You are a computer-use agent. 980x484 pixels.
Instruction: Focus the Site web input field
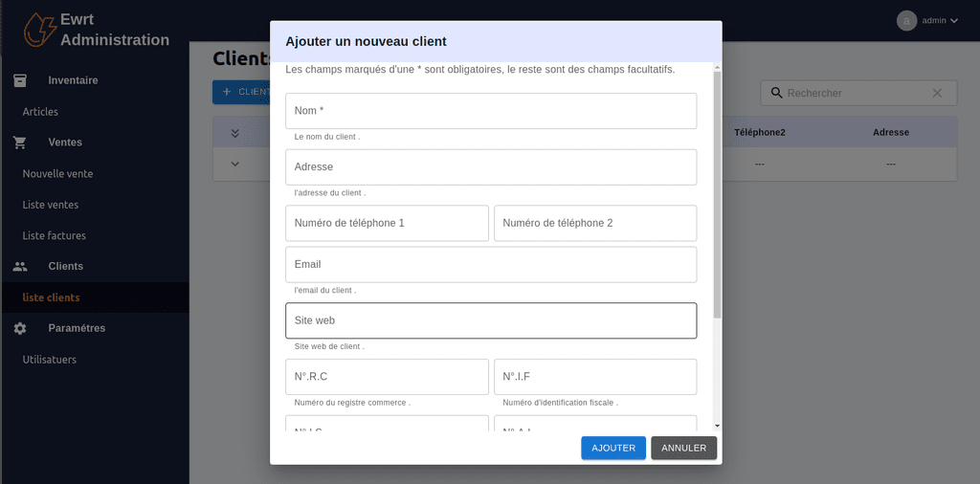(x=491, y=321)
